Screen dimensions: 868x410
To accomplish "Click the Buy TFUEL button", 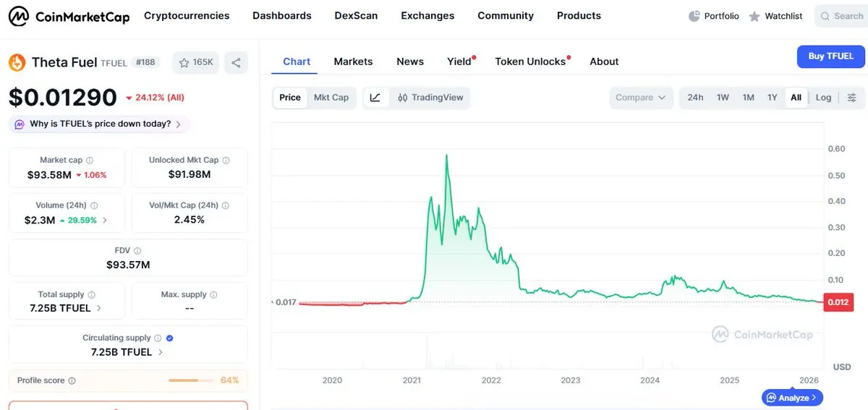I will pos(830,56).
